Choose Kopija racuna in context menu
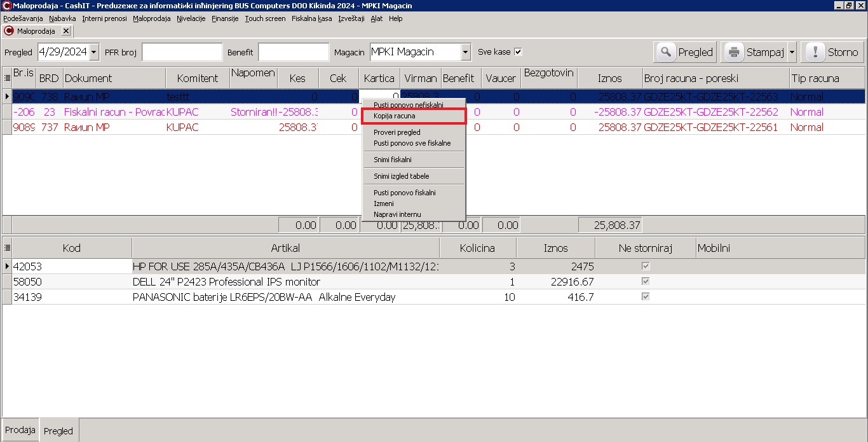 point(414,116)
